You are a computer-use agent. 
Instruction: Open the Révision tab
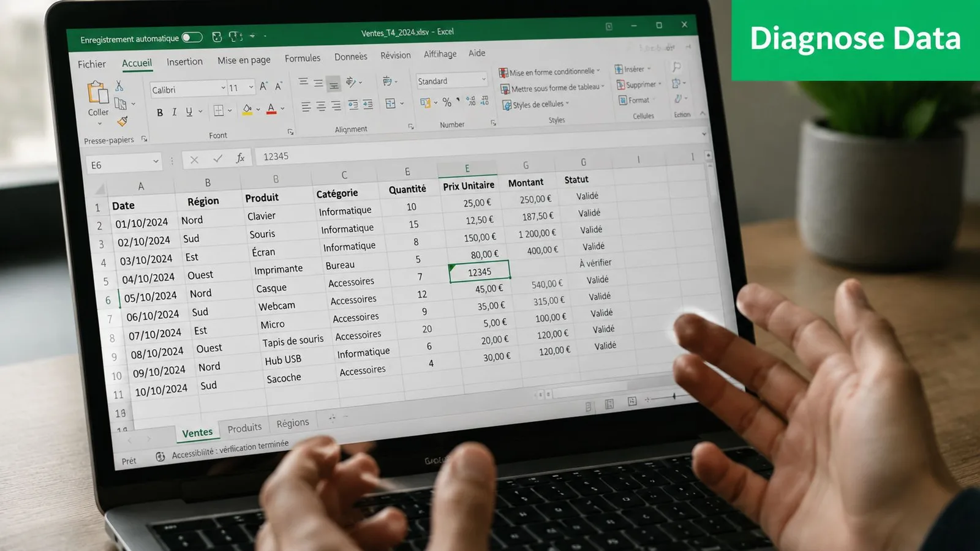396,56
